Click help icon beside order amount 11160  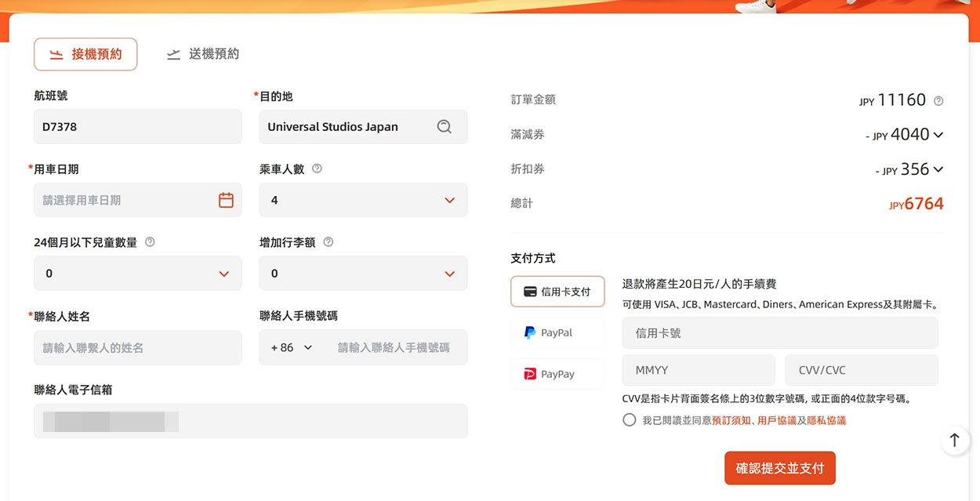pyautogui.click(x=938, y=101)
